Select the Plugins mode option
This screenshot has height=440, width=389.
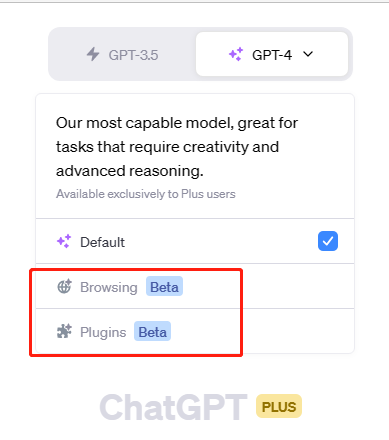[x=195, y=331]
